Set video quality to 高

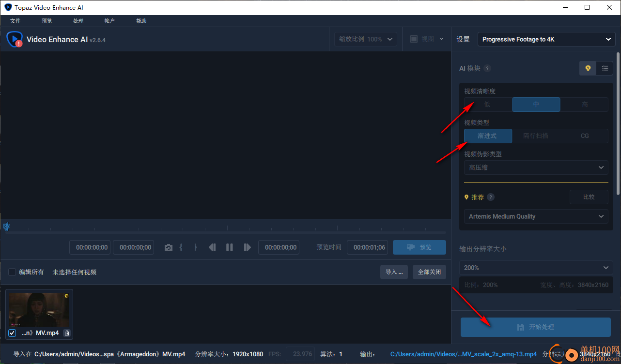click(585, 105)
